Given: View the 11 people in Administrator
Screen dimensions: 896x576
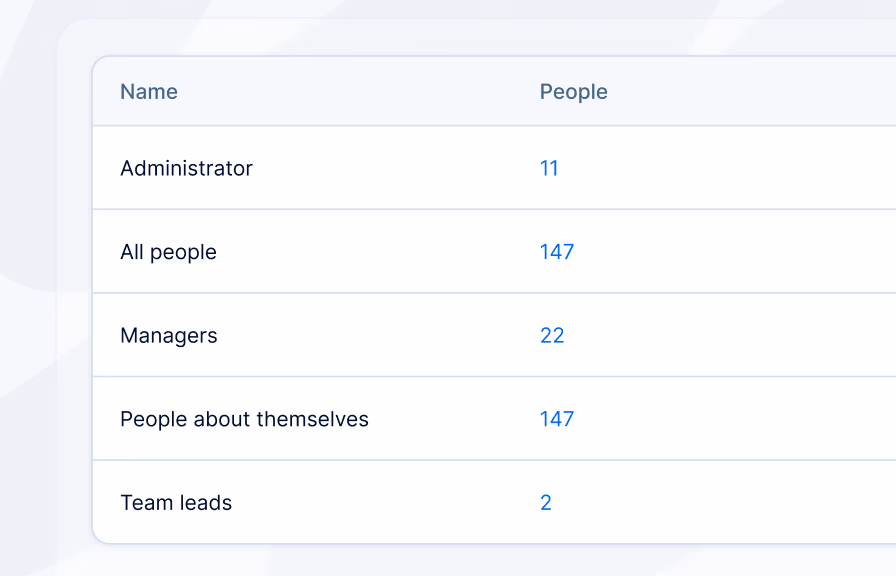Looking at the screenshot, I should [549, 168].
